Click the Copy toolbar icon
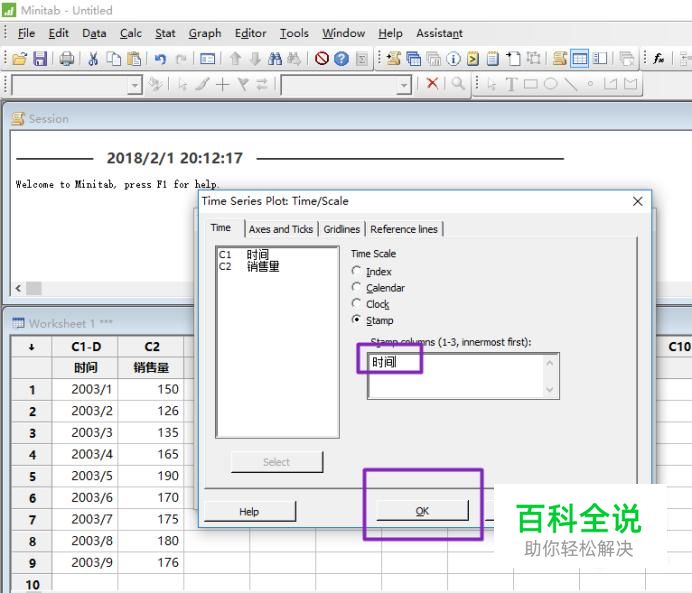 point(114,59)
